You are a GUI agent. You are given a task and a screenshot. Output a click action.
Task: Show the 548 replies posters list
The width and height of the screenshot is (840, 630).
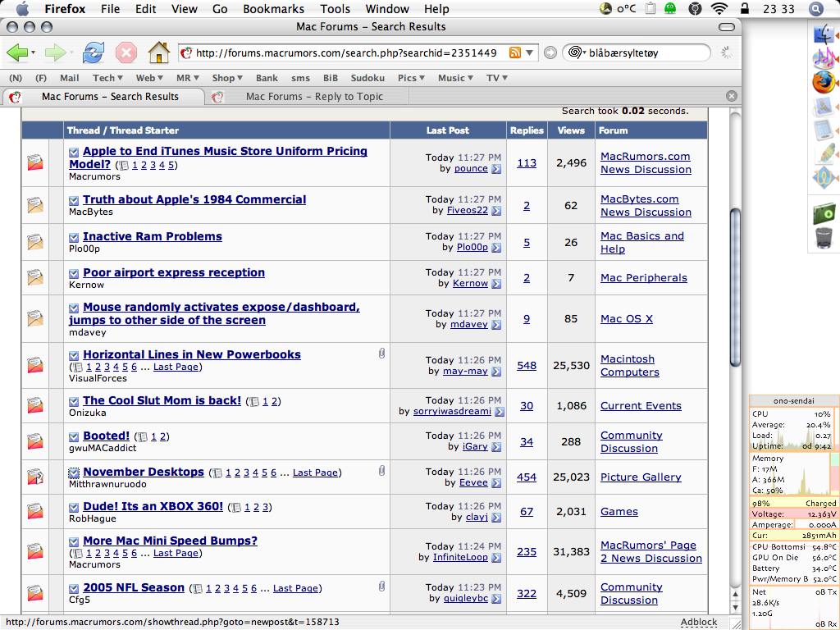point(527,365)
